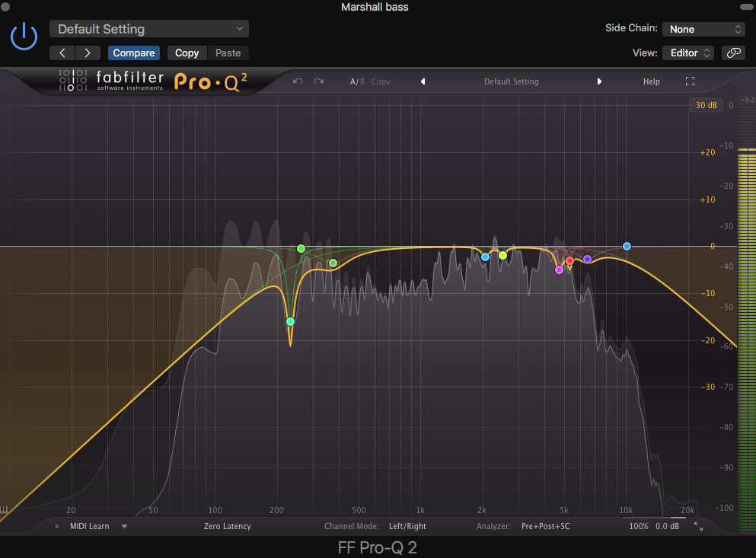Click the Paste button
The height and width of the screenshot is (558, 756).
(228, 53)
